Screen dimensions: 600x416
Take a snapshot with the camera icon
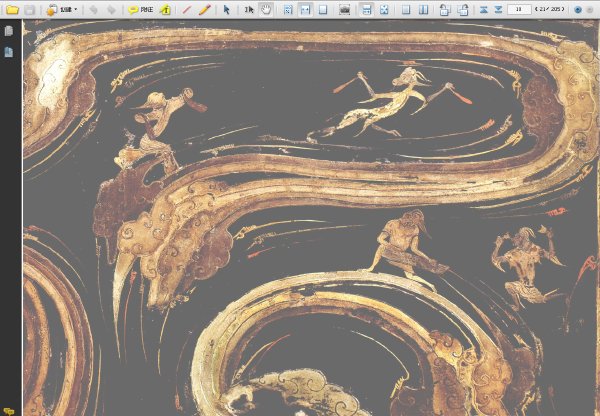point(344,10)
